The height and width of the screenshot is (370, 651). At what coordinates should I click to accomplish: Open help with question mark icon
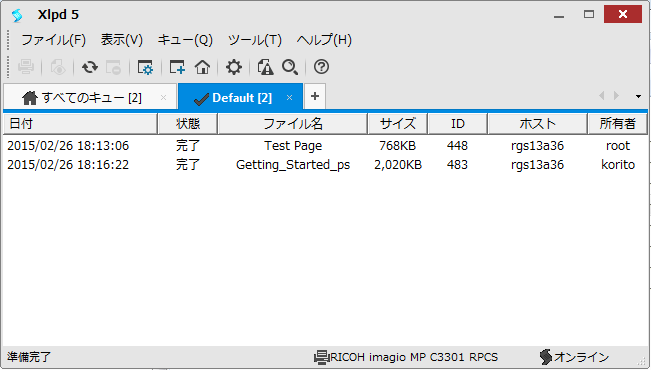(x=321, y=67)
